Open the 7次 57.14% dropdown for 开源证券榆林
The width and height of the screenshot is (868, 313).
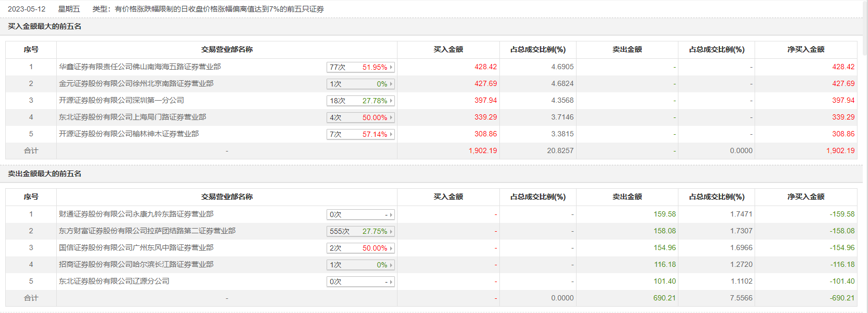(x=360, y=134)
